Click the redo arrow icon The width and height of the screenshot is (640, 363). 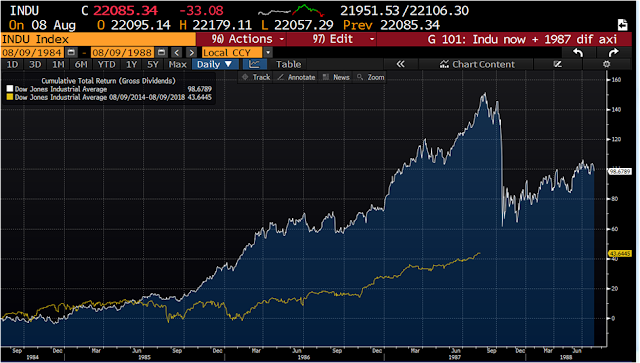click(x=613, y=53)
